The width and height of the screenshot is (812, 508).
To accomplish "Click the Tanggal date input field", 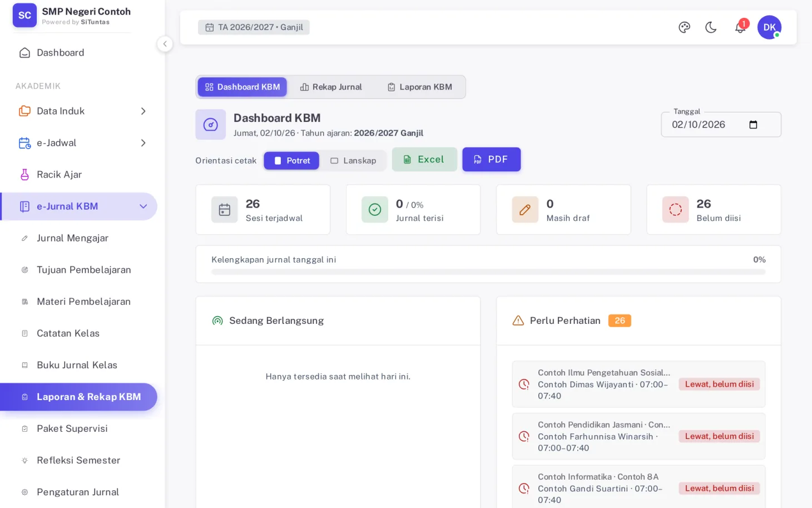I will (721, 125).
